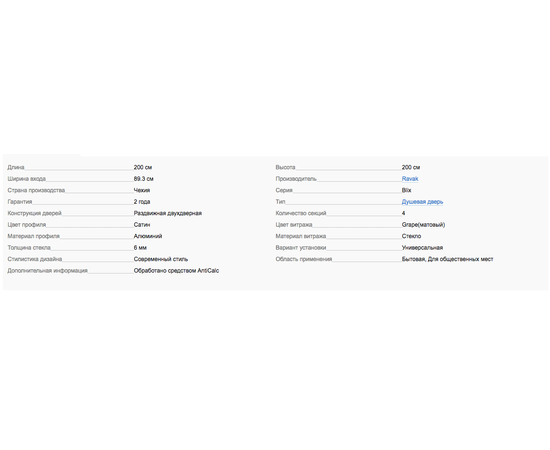Click the Производитель label
The image size is (550, 450).
[296, 179]
